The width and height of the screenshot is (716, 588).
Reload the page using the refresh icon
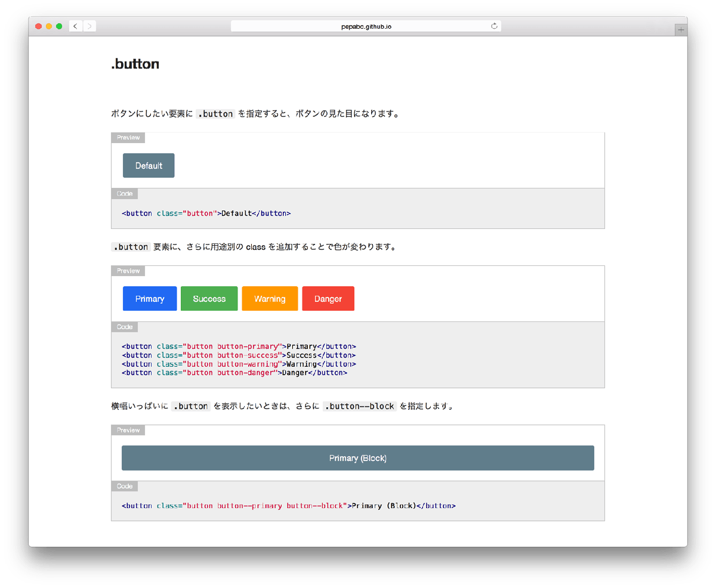pos(494,26)
